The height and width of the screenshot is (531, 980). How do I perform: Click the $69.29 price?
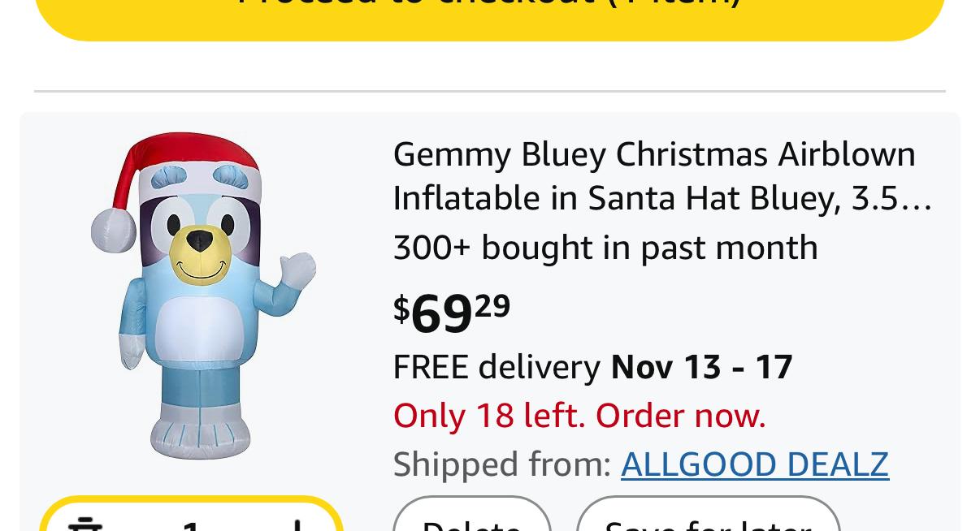click(x=452, y=313)
